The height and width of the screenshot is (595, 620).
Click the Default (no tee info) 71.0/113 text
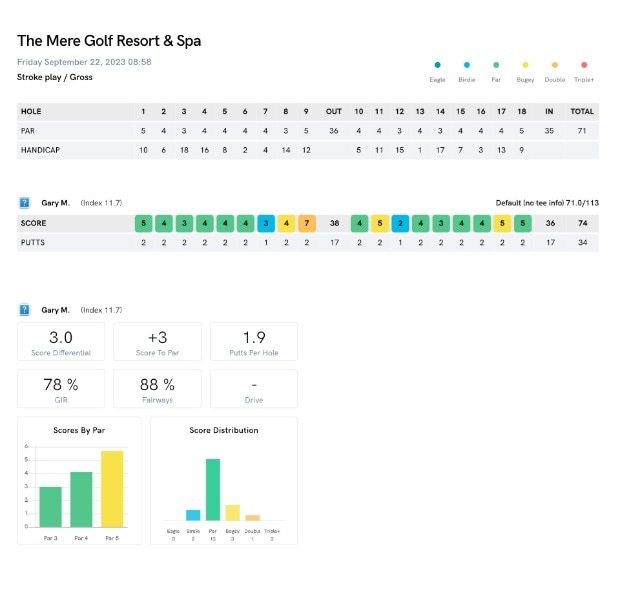(547, 203)
